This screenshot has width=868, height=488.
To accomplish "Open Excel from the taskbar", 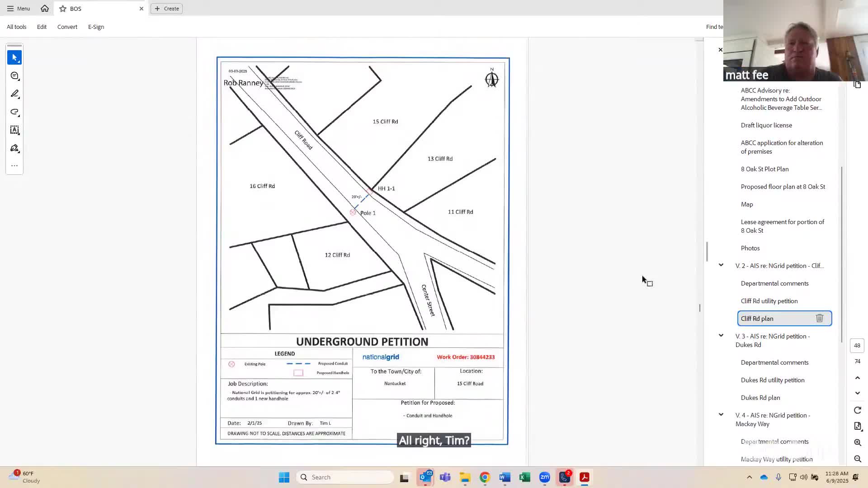I will 524,477.
